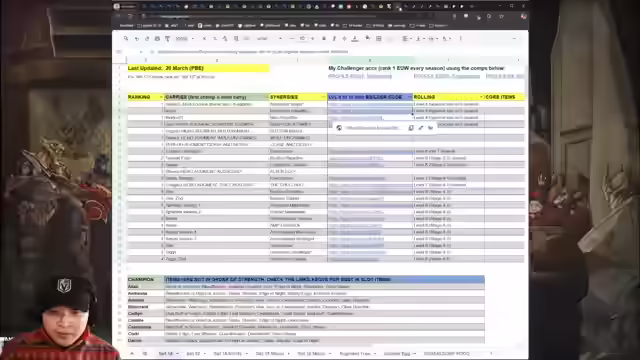Open the toolbar overflow more menu
Viewport: 640px width, 360px height.
(x=461, y=38)
